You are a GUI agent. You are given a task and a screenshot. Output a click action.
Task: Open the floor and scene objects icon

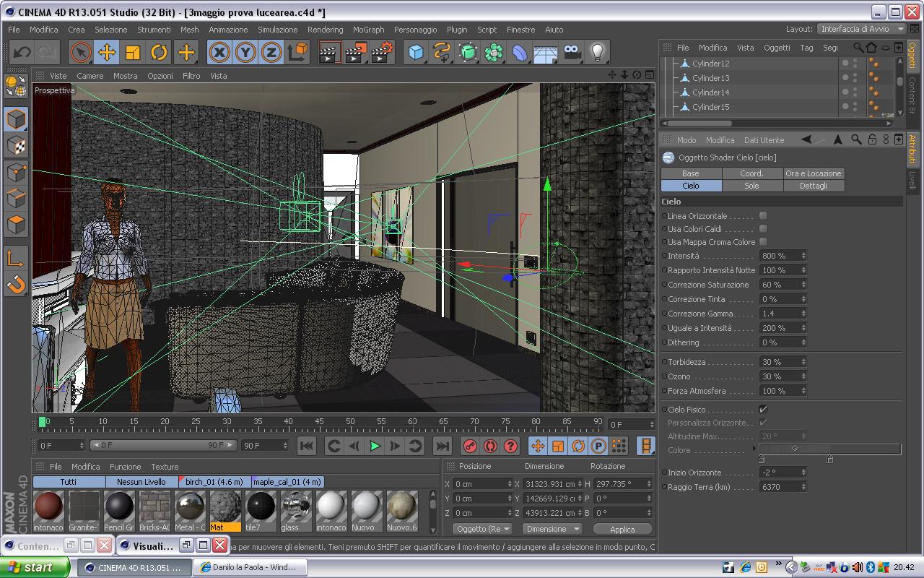tap(546, 52)
